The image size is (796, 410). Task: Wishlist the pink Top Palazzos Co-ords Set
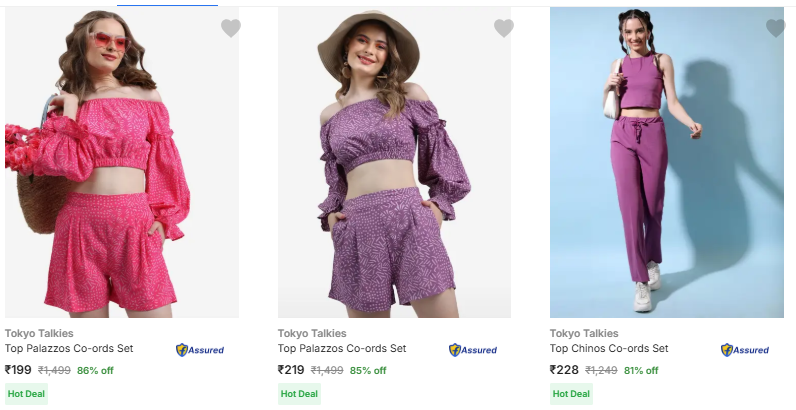231,28
